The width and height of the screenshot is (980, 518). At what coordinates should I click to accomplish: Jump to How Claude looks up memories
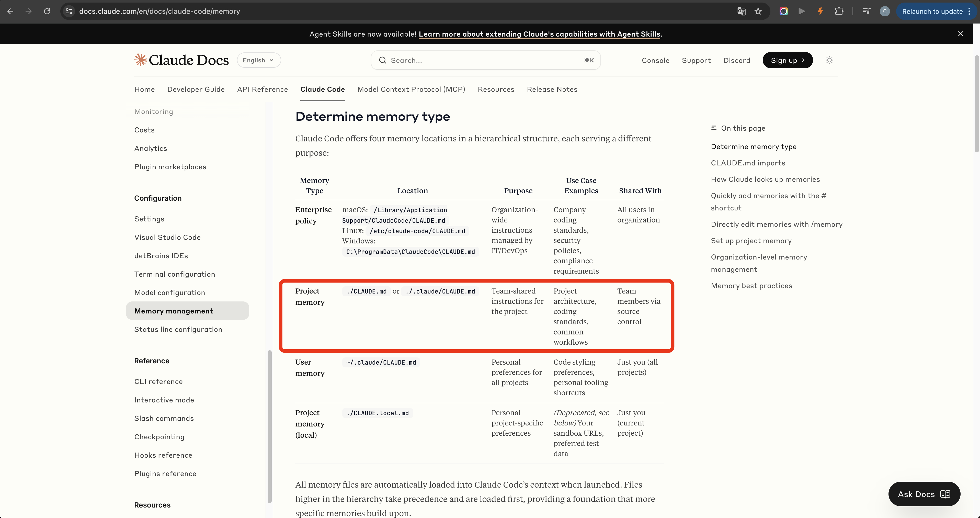click(765, 179)
